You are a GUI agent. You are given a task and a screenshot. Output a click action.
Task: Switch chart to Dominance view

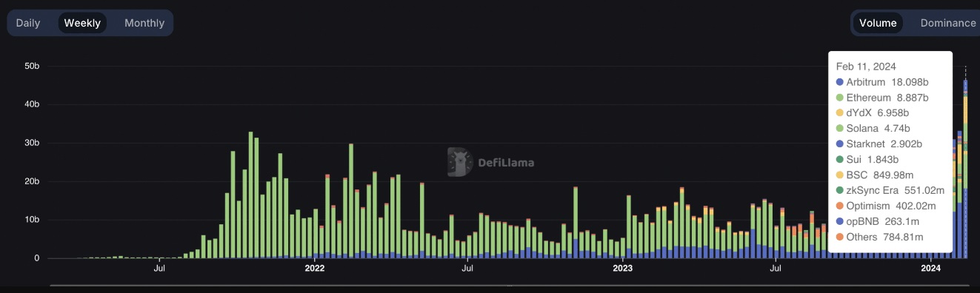coord(948,23)
